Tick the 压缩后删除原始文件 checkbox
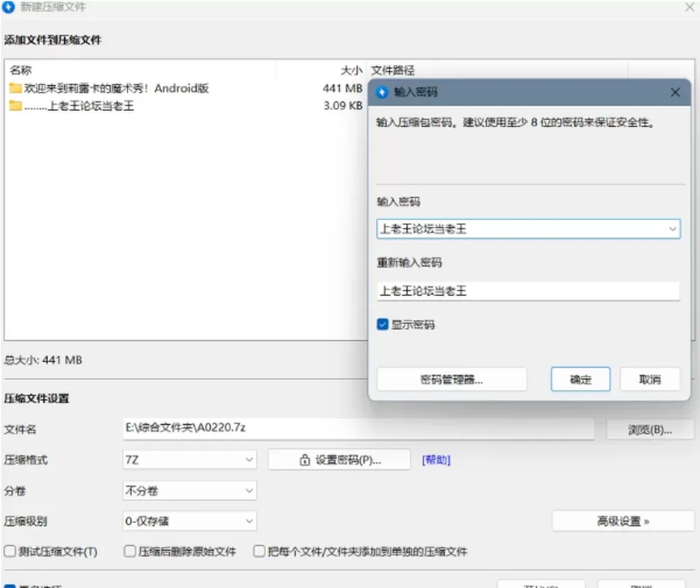This screenshot has width=700, height=588. [130, 552]
